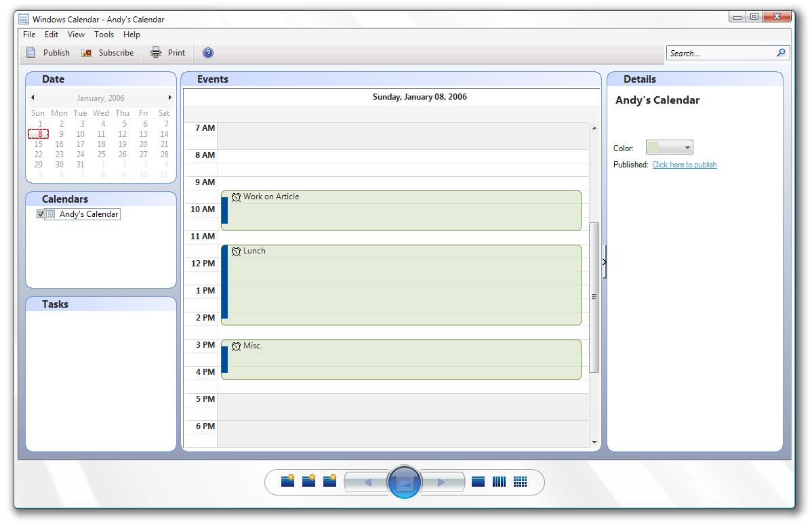Viewport: 812px width, 528px height.
Task: Click the Details panel header
Action: (695, 79)
